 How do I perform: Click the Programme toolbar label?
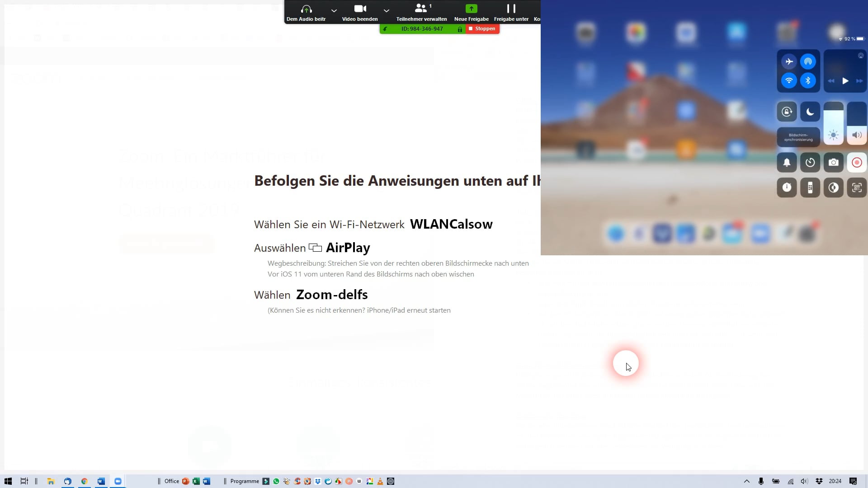pyautogui.click(x=245, y=481)
